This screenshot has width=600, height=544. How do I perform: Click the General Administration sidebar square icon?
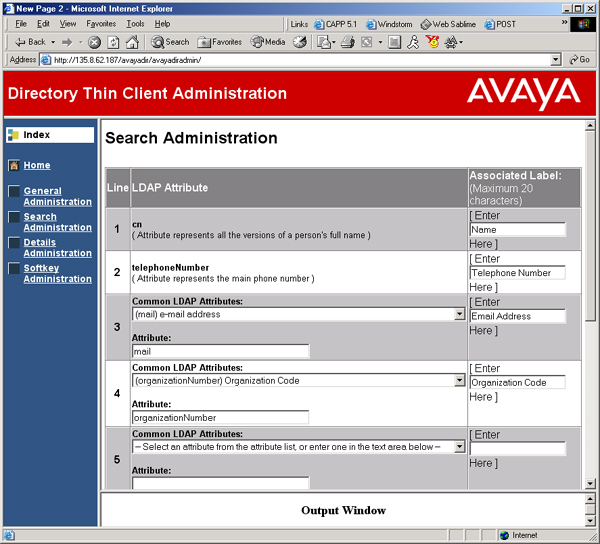[14, 191]
